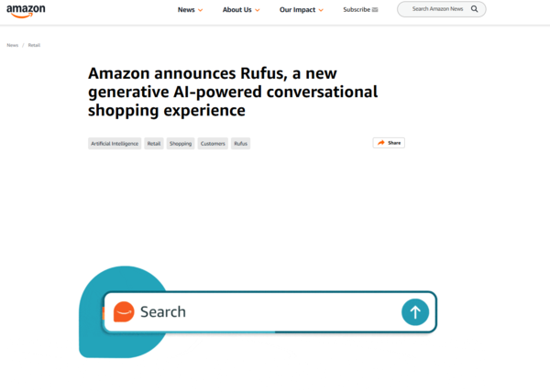This screenshot has height=392, width=550.
Task: Open the About Us dropdown
Action: [x=241, y=10]
